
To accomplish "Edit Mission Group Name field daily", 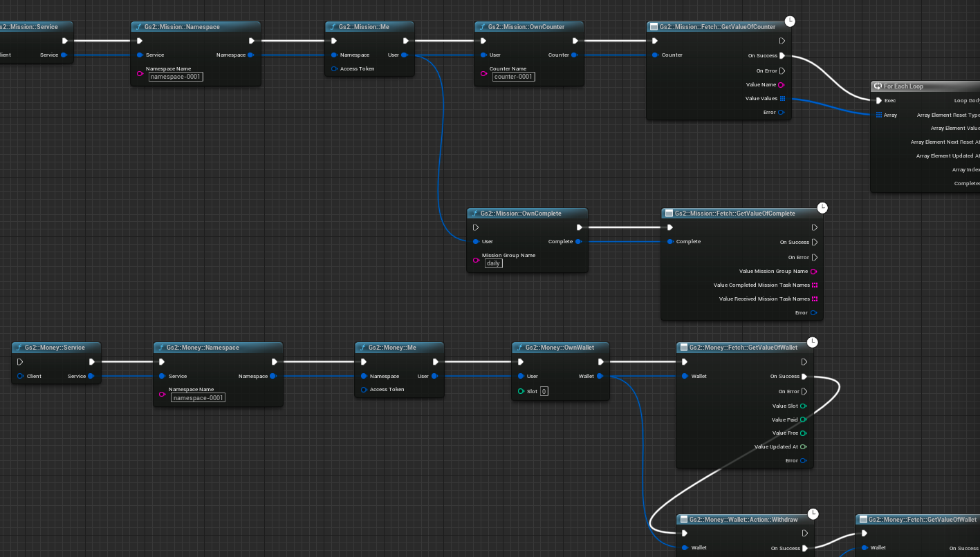I will click(493, 263).
